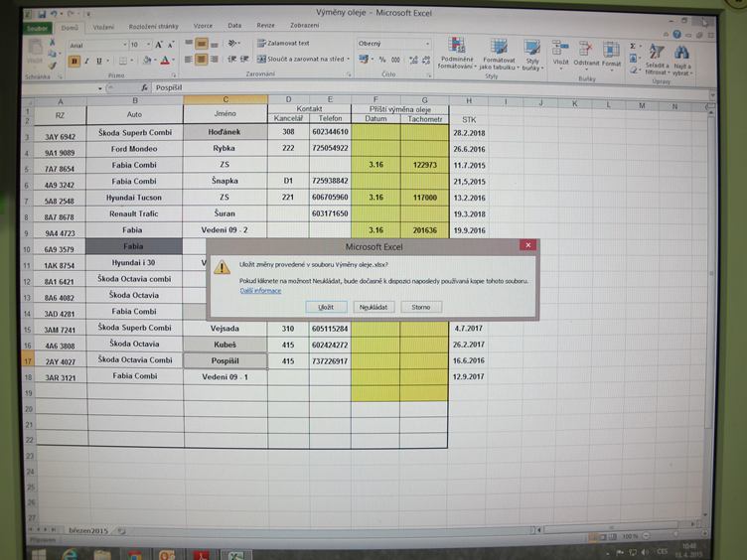
Task: Click the red font color A icon
Action: [165, 60]
